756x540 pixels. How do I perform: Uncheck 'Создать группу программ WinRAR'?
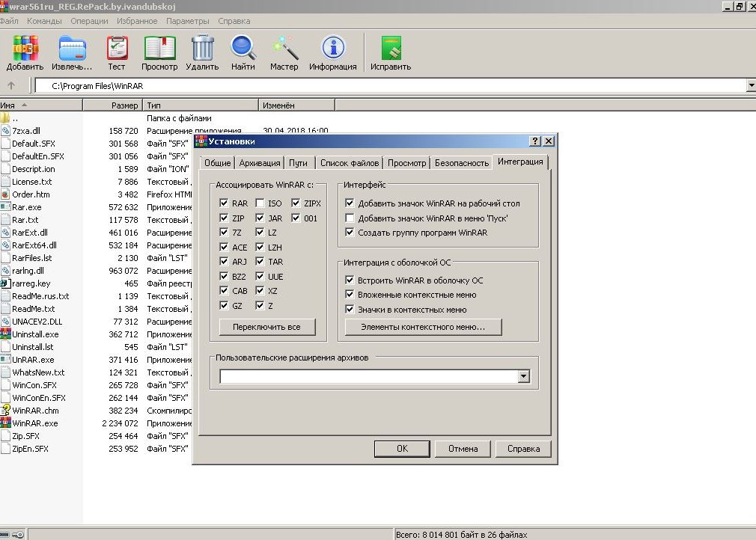point(350,232)
